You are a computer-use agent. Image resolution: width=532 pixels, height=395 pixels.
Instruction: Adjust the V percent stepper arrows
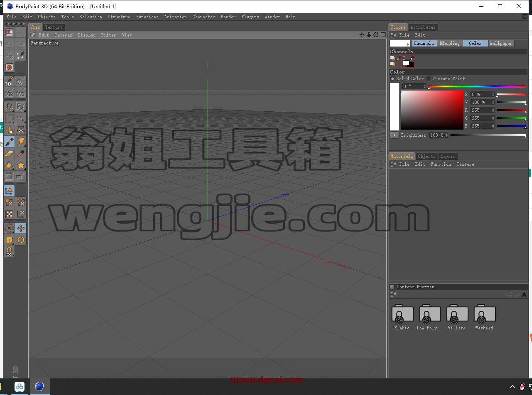click(x=493, y=102)
